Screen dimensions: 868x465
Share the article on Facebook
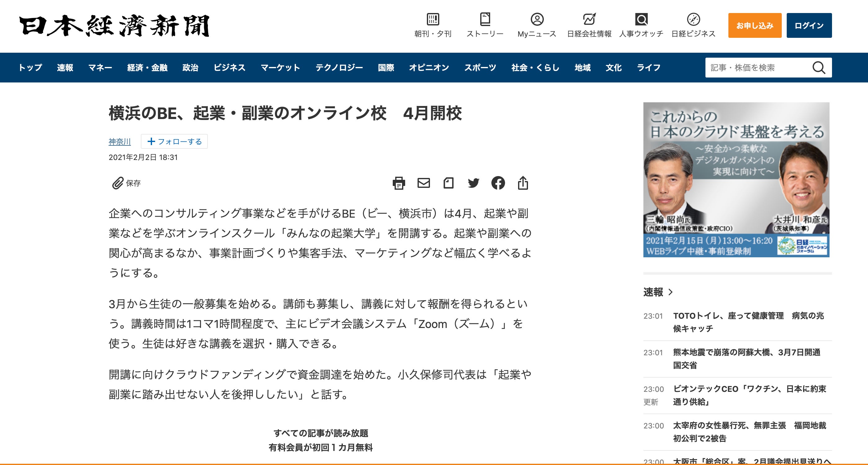click(498, 183)
